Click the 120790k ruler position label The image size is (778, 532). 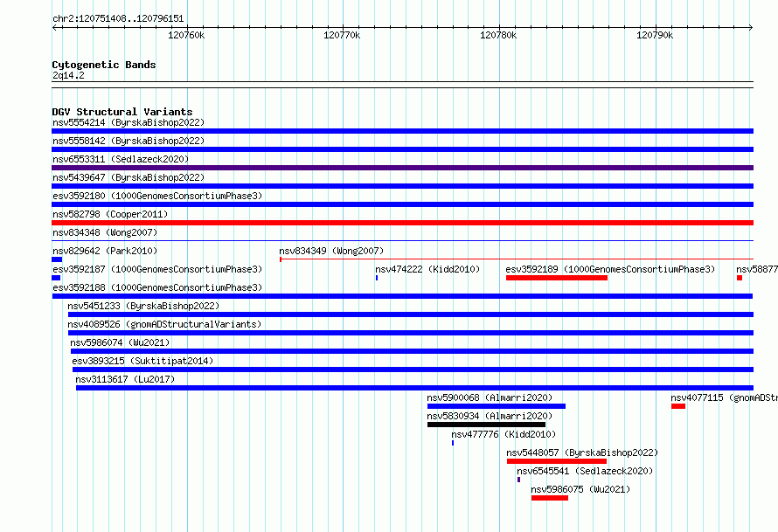[655, 35]
